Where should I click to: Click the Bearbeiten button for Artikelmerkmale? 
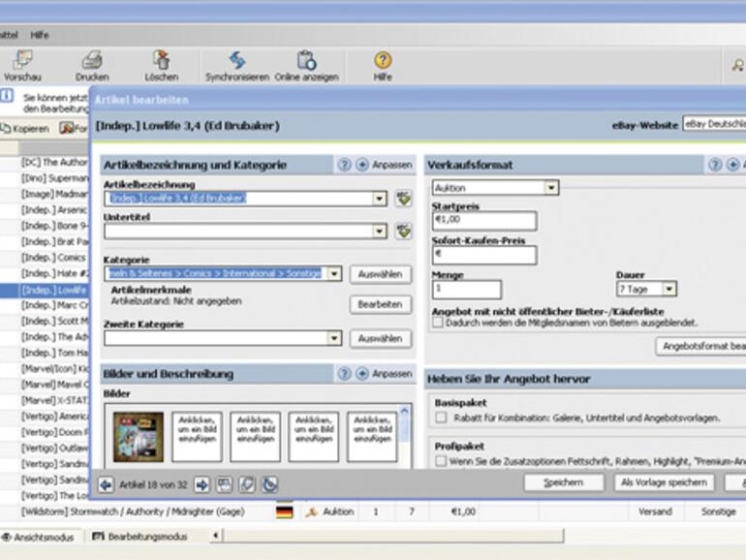380,304
